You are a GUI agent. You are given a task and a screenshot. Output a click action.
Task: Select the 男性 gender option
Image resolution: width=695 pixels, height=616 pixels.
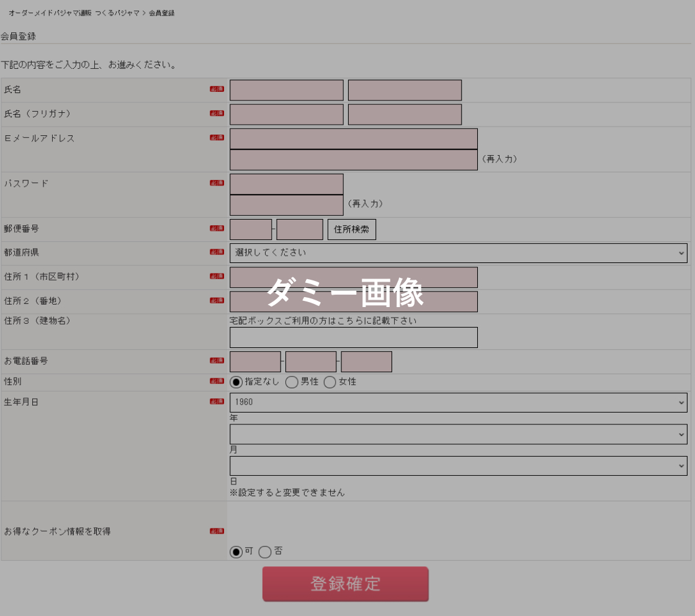tap(292, 382)
